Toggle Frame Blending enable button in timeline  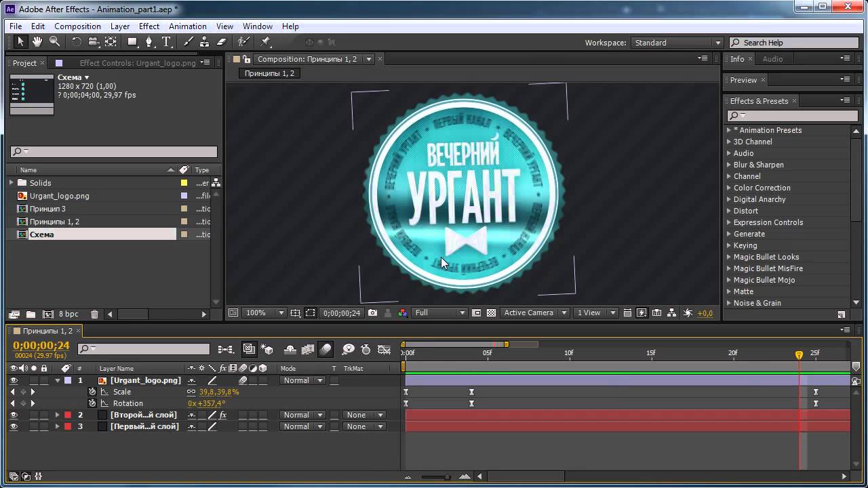coord(308,350)
